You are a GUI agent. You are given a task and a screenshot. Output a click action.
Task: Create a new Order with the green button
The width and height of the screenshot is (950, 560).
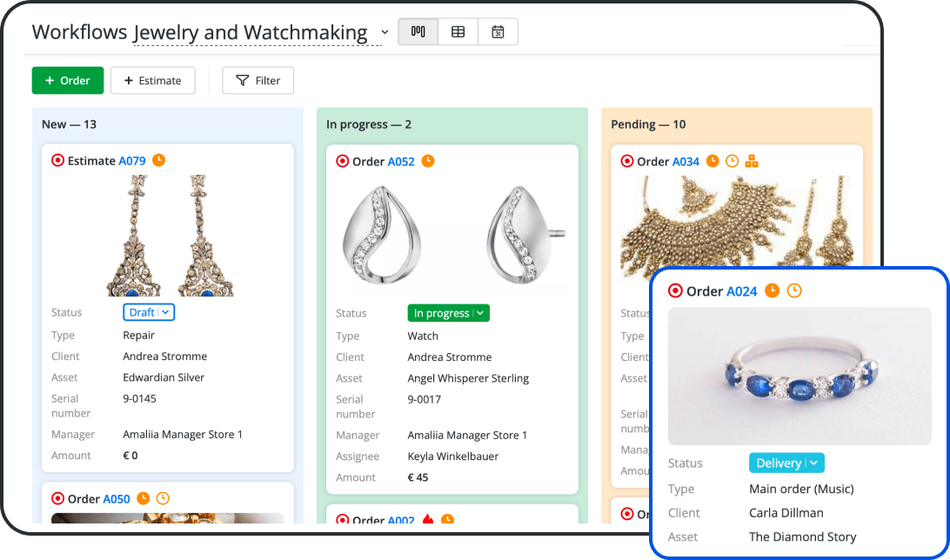tap(67, 80)
